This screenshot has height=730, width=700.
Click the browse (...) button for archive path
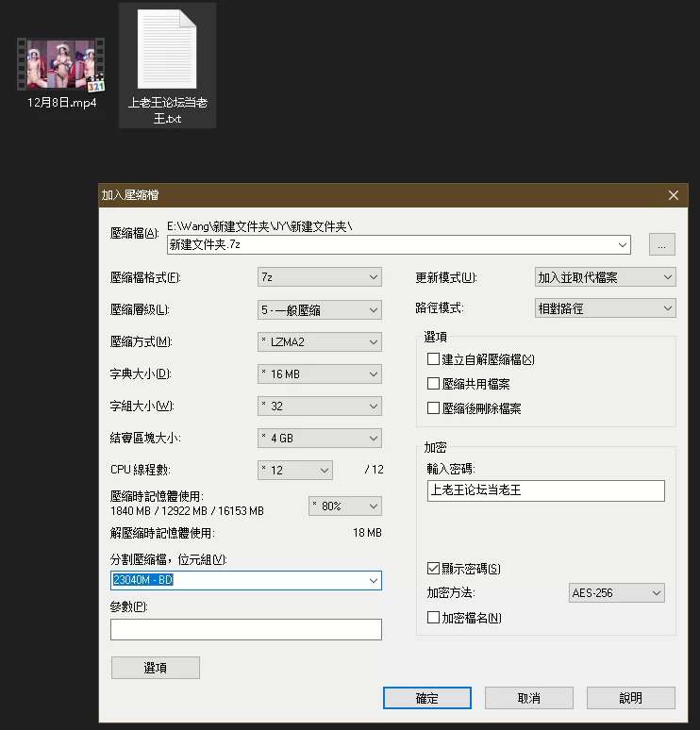coord(661,244)
